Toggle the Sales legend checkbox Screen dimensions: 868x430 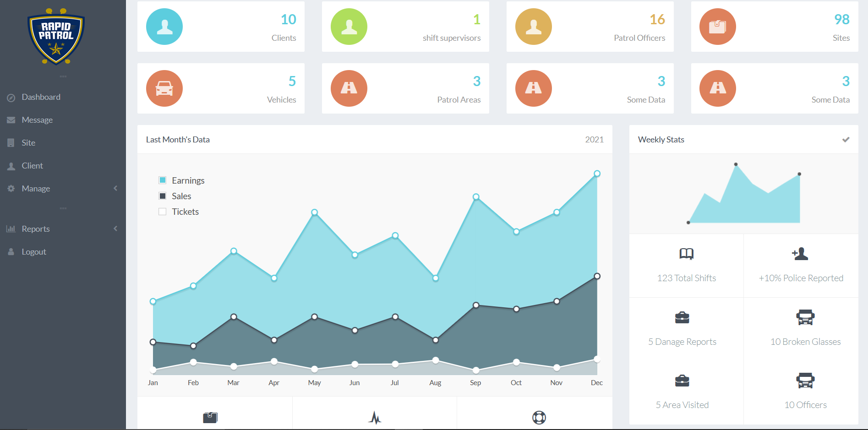pos(163,196)
